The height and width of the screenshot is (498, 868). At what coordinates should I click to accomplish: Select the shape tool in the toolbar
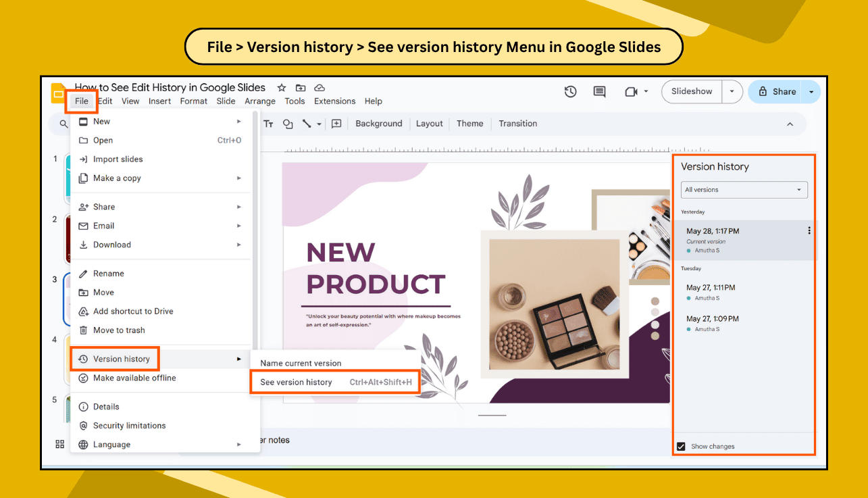click(287, 124)
